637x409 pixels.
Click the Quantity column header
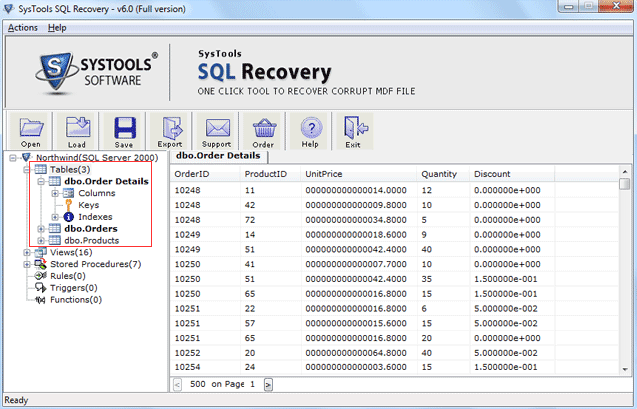pyautogui.click(x=443, y=174)
